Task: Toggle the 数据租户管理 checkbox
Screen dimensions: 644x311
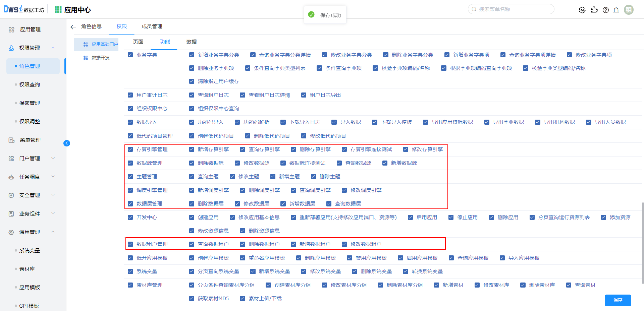Action: tap(130, 244)
